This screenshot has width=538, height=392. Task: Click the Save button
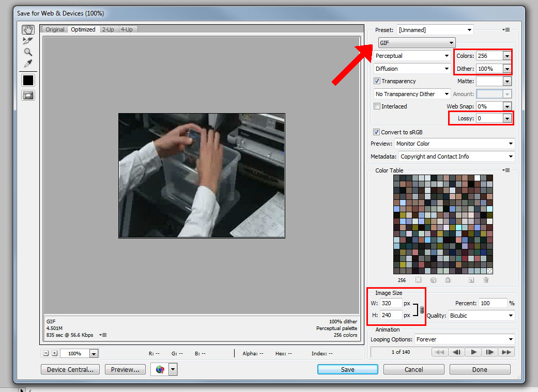click(347, 369)
